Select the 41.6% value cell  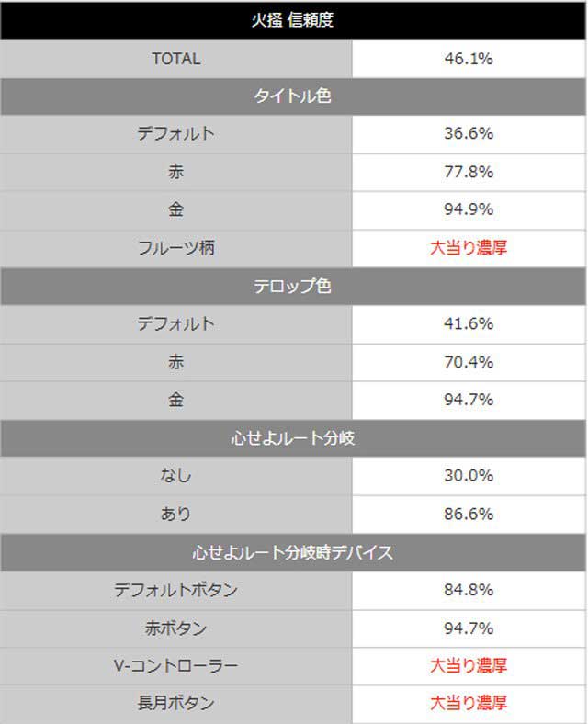coord(469,324)
